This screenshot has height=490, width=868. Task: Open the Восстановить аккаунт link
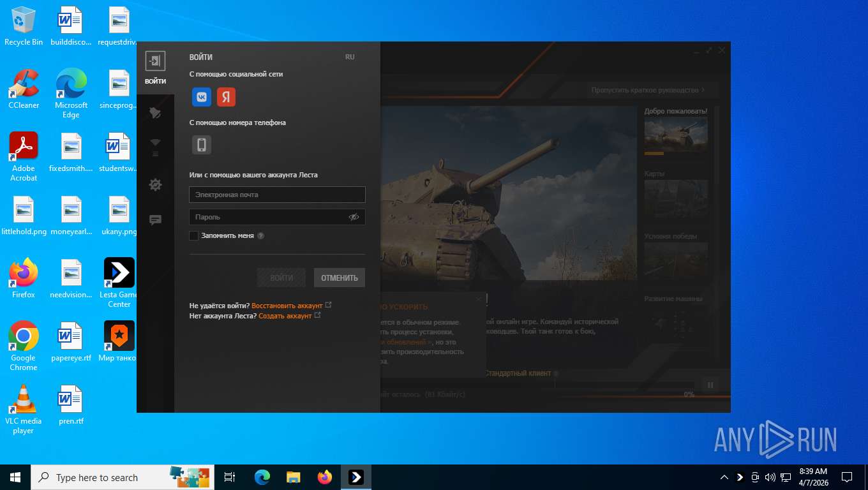click(x=287, y=306)
